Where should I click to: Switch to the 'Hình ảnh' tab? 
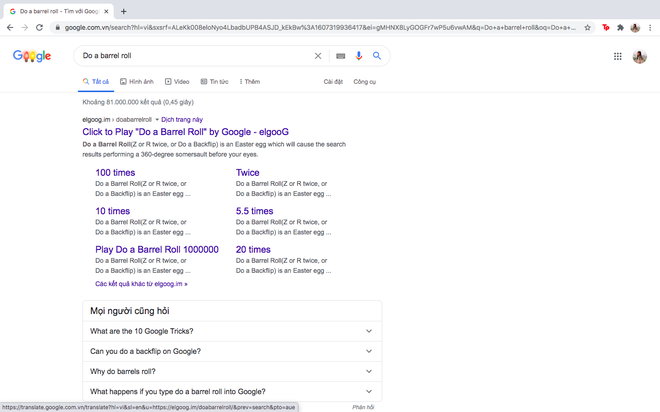tap(137, 82)
